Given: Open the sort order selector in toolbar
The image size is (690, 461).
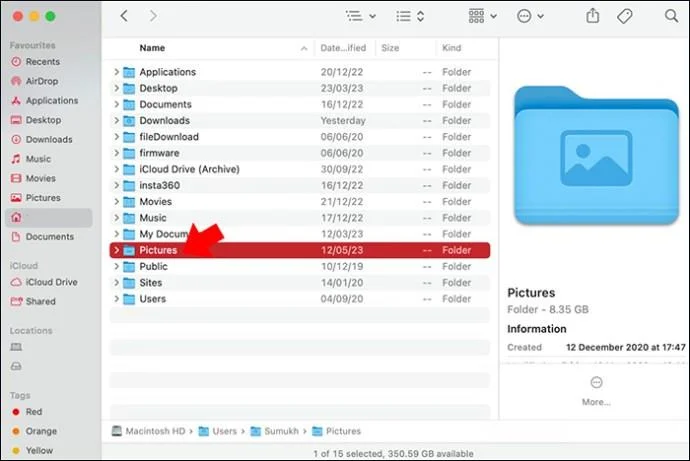Looking at the screenshot, I should click(x=410, y=16).
